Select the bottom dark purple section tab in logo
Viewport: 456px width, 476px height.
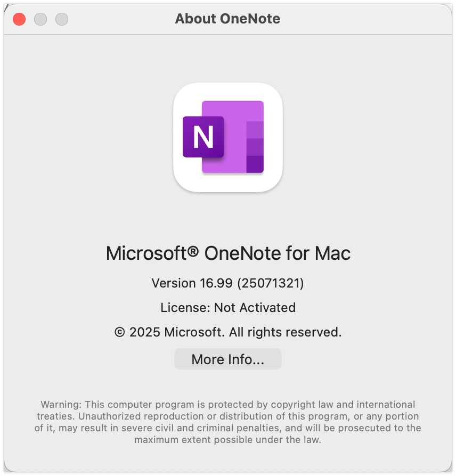point(255,164)
